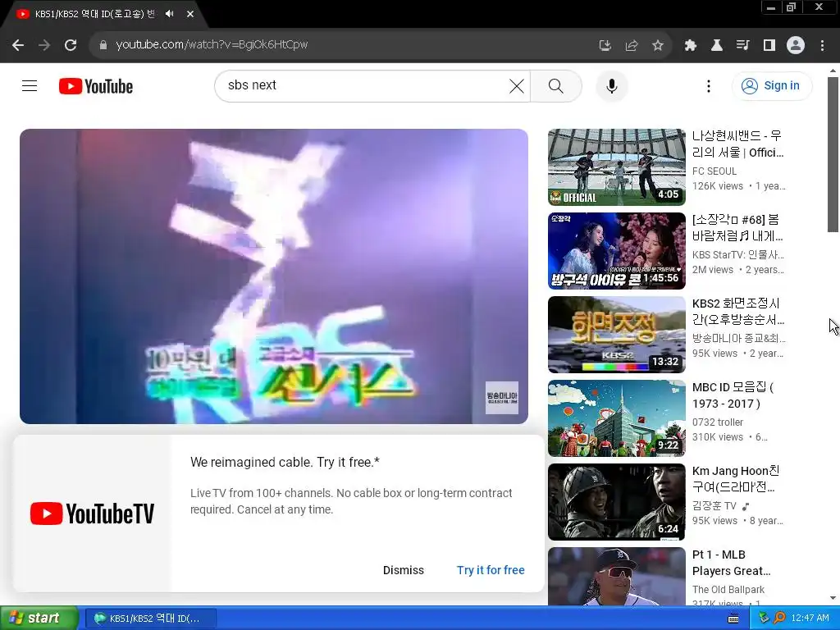Click the YouTubeTV logo in promo

click(92, 514)
